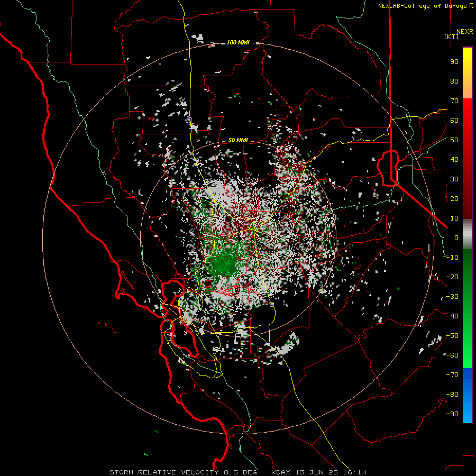Click the Storm Relative Velocity product caption

click(238, 472)
